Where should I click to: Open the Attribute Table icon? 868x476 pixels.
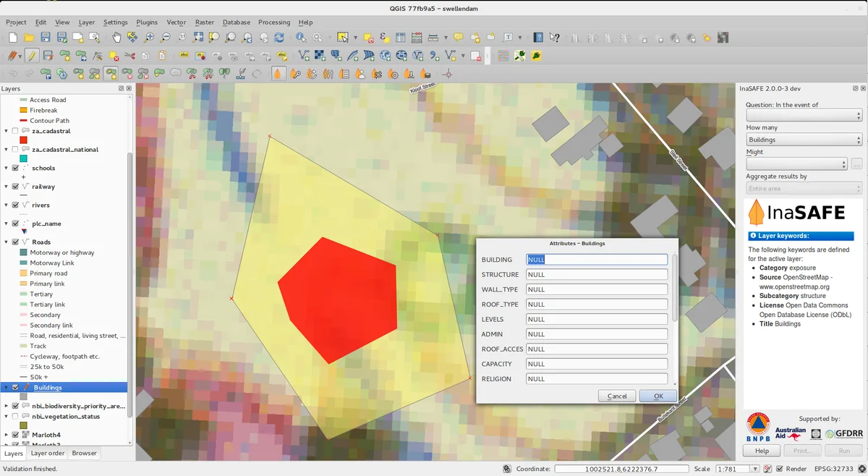pos(399,38)
